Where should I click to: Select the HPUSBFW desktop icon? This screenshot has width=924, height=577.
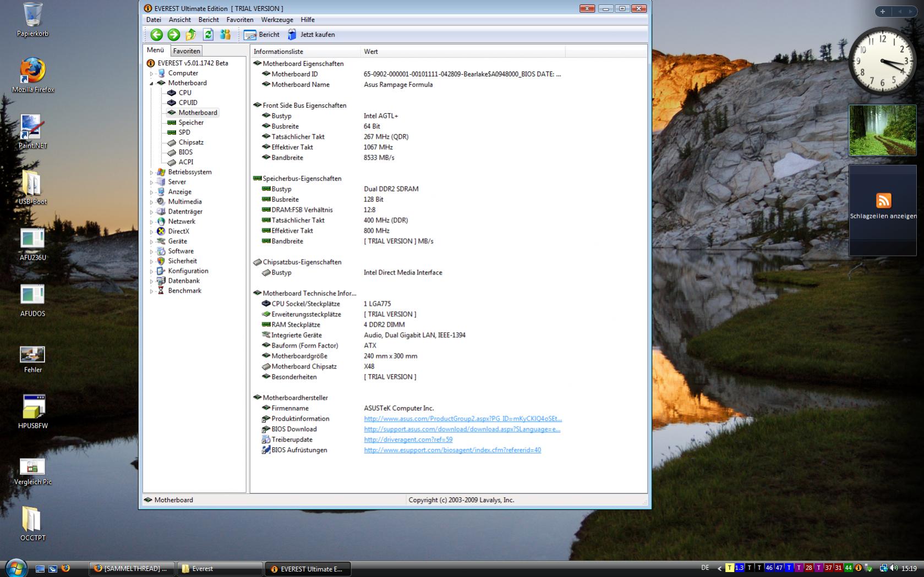[32, 411]
